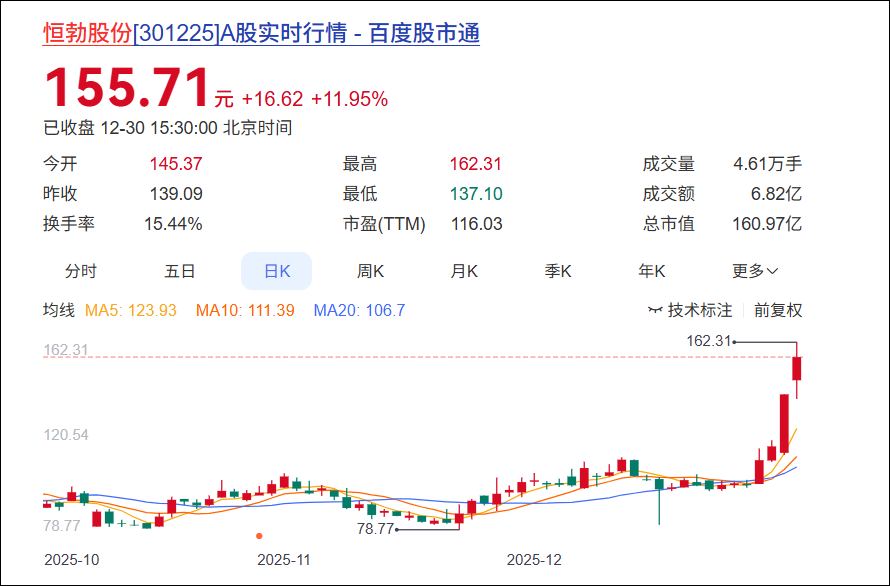Click the +11.95% change value

350,99
